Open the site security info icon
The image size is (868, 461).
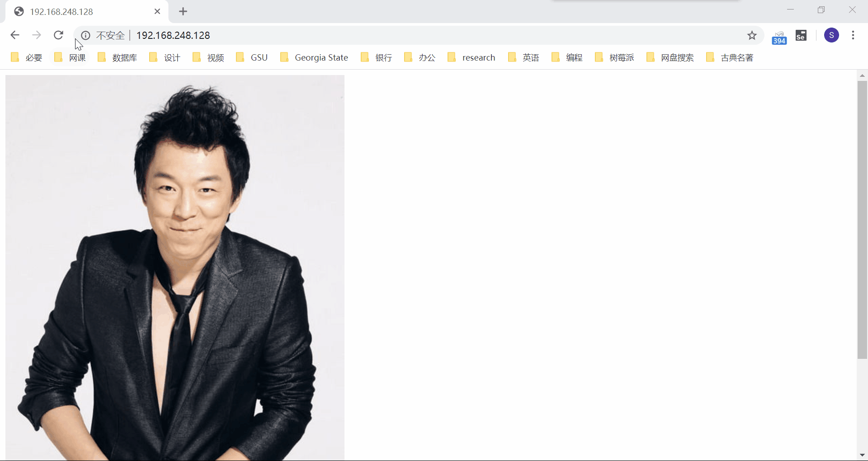(85, 36)
